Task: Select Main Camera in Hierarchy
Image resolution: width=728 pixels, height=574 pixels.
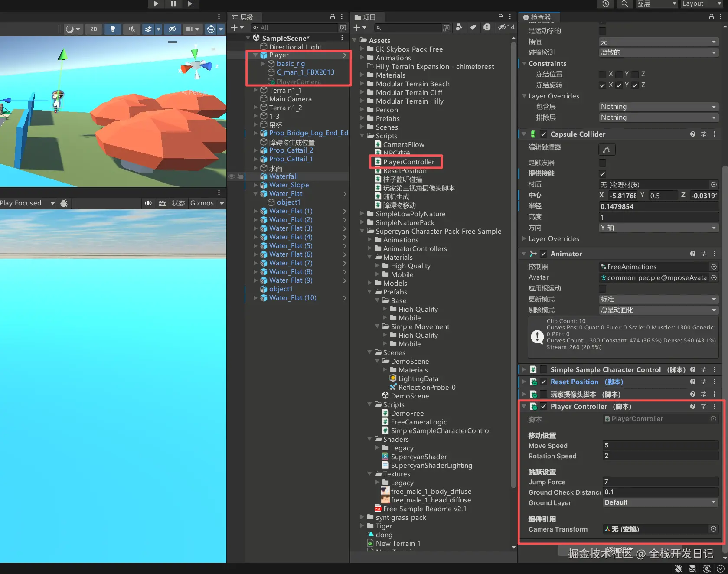Action: click(290, 99)
